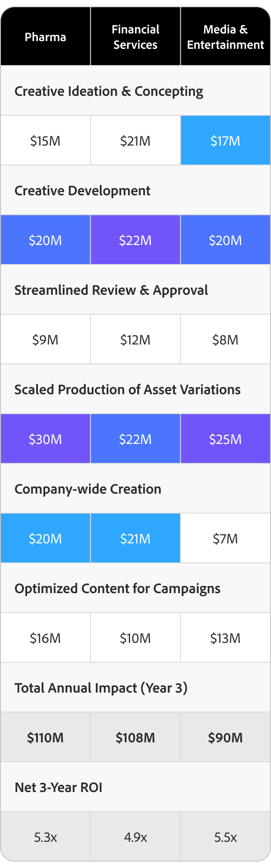271x868 pixels.
Task: Select the Optimized Content for Campaigns heading
Action: click(117, 589)
